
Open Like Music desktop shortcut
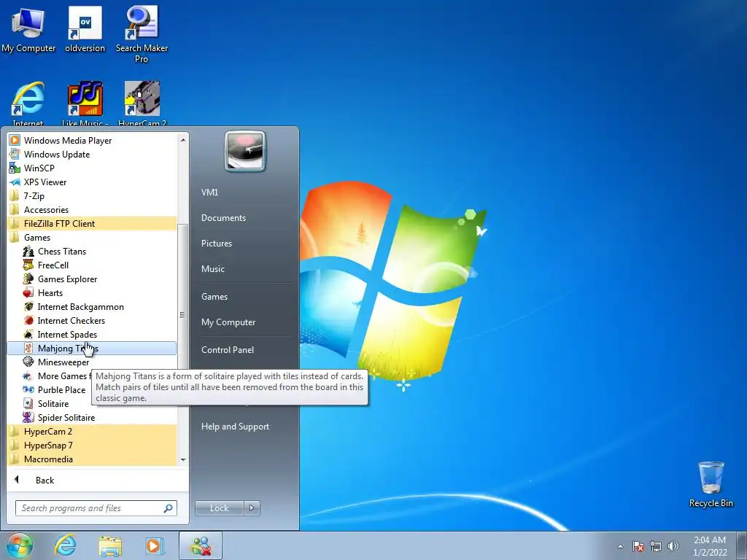click(85, 103)
